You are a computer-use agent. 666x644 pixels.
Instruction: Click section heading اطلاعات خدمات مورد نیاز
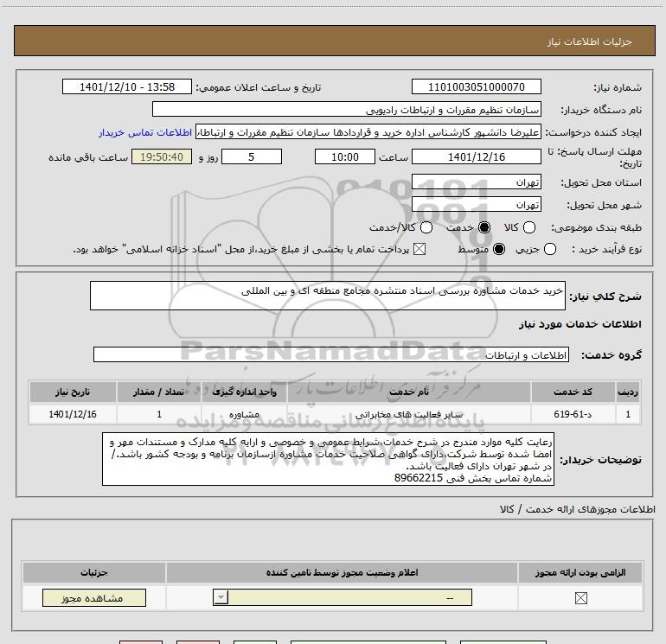click(580, 324)
